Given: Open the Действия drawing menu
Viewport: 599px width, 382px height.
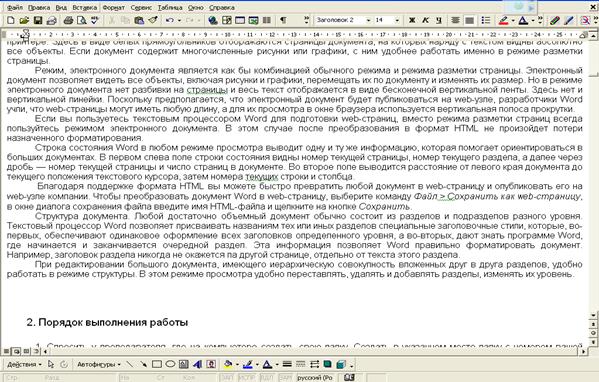Looking at the screenshot, I should (x=24, y=364).
